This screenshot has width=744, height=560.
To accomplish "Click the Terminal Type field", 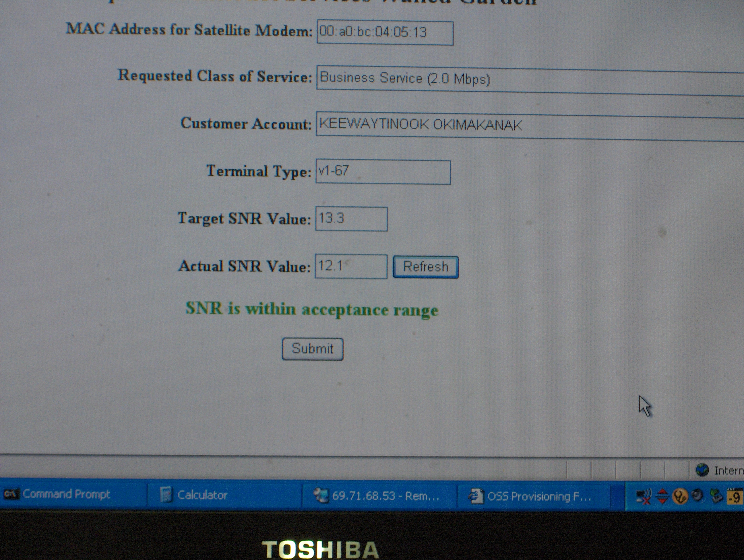I will pyautogui.click(x=383, y=172).
